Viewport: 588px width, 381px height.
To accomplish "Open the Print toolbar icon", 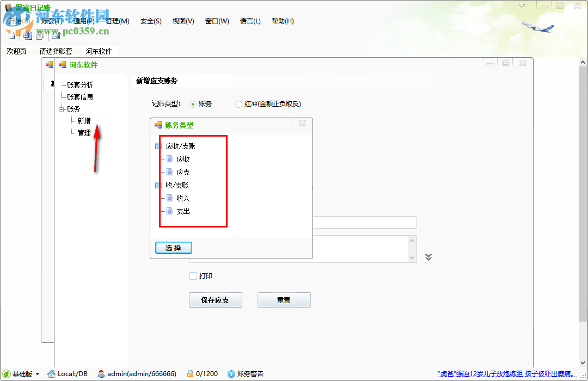I will [55, 35].
